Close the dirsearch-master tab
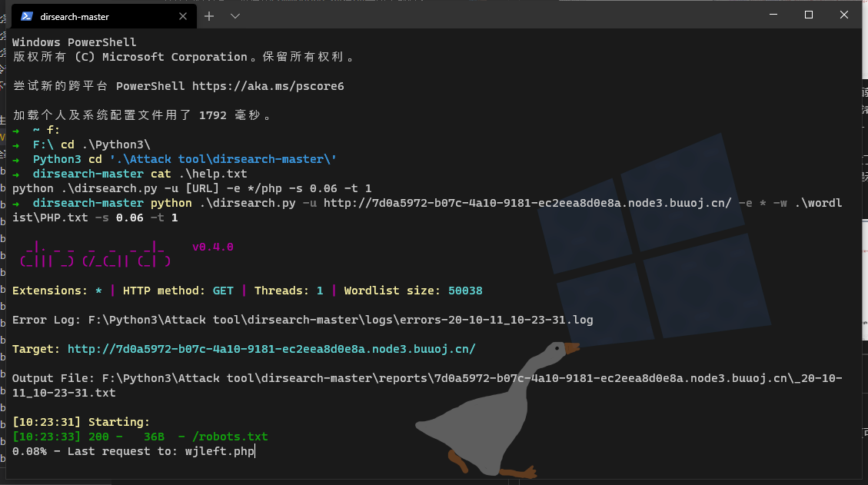The image size is (868, 485). click(183, 17)
